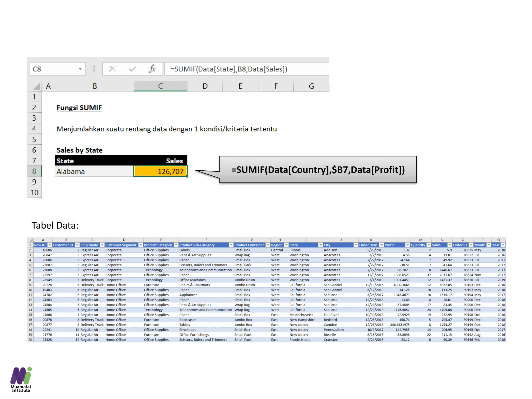This screenshot has width=532, height=399.
Task: Select column D header in upper sheet
Action: [205, 86]
